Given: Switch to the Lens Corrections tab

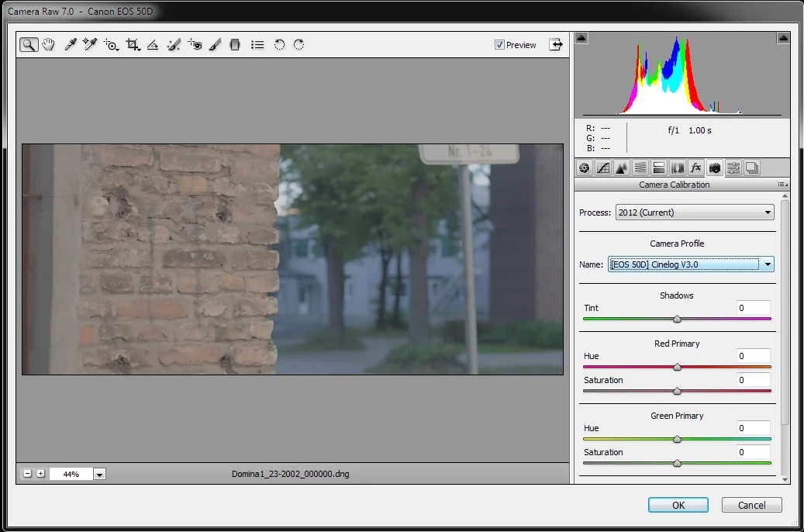Looking at the screenshot, I should pos(678,168).
